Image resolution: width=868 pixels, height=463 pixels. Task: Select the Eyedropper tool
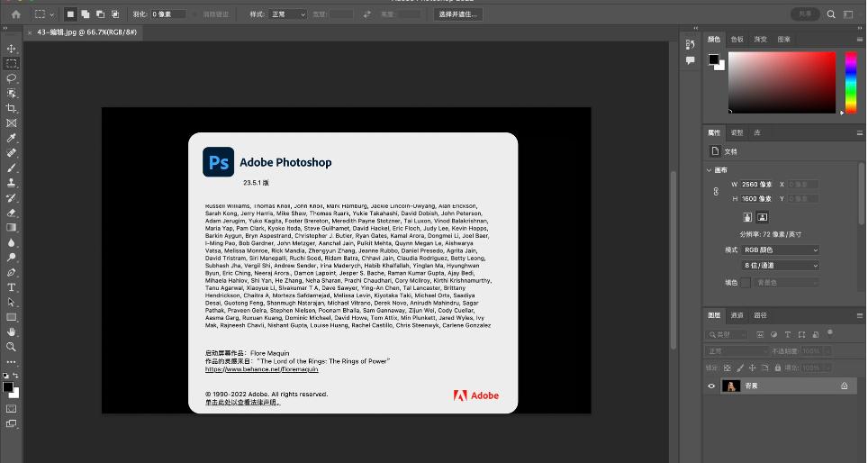click(12, 138)
